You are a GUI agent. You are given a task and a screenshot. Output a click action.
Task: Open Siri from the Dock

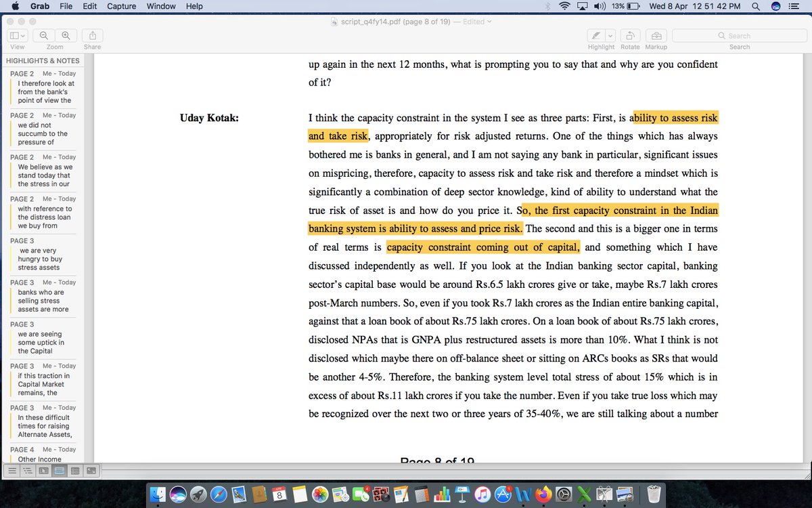point(178,494)
